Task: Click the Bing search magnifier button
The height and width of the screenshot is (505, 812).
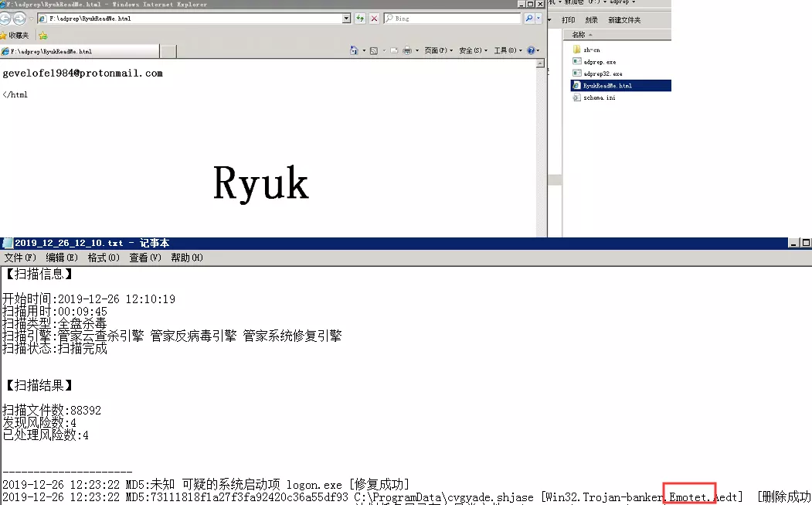Action: click(x=529, y=19)
